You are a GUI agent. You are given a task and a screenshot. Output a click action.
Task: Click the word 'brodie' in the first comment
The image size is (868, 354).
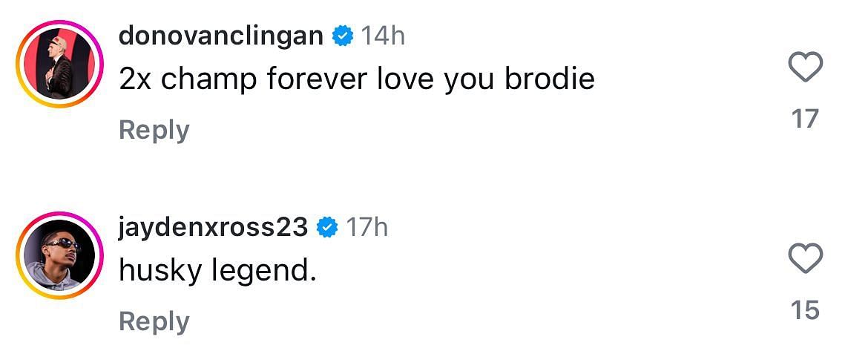click(550, 79)
